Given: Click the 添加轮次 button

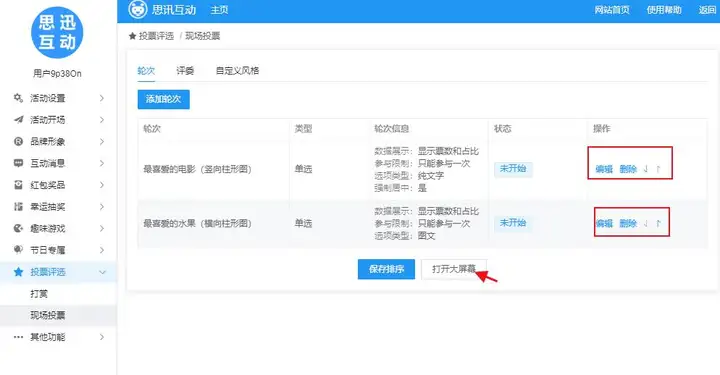Looking at the screenshot, I should (163, 99).
